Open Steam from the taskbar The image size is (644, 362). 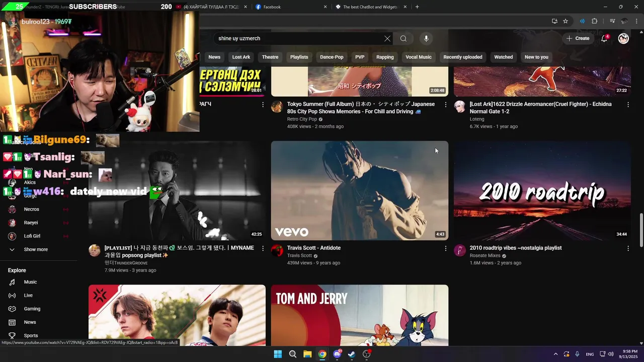click(x=352, y=354)
